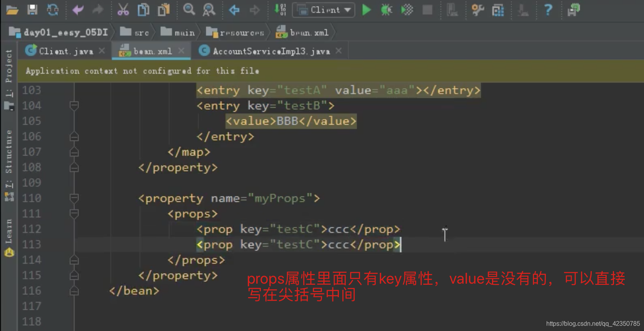
Task: Build the project with the binary arrow icon
Action: click(x=280, y=10)
